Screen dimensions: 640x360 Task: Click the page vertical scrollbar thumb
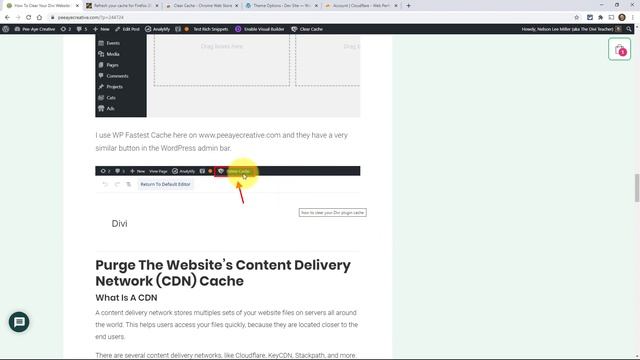tap(637, 187)
